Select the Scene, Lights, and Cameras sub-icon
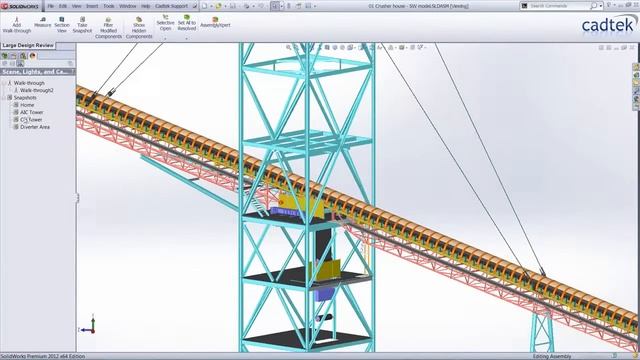Image resolution: width=640 pixels, height=360 pixels. (20, 64)
